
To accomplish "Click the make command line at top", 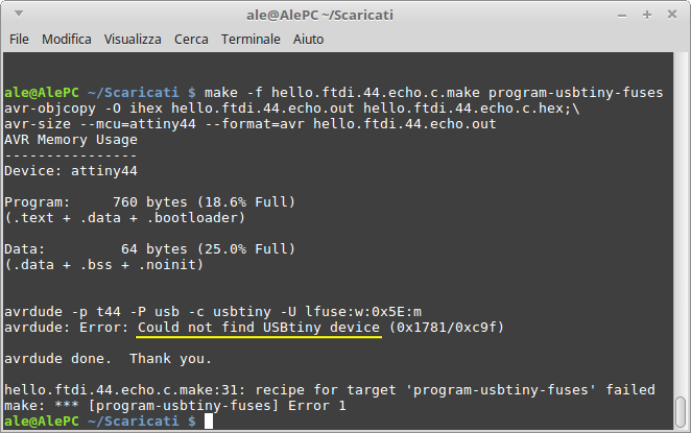I will click(334, 93).
